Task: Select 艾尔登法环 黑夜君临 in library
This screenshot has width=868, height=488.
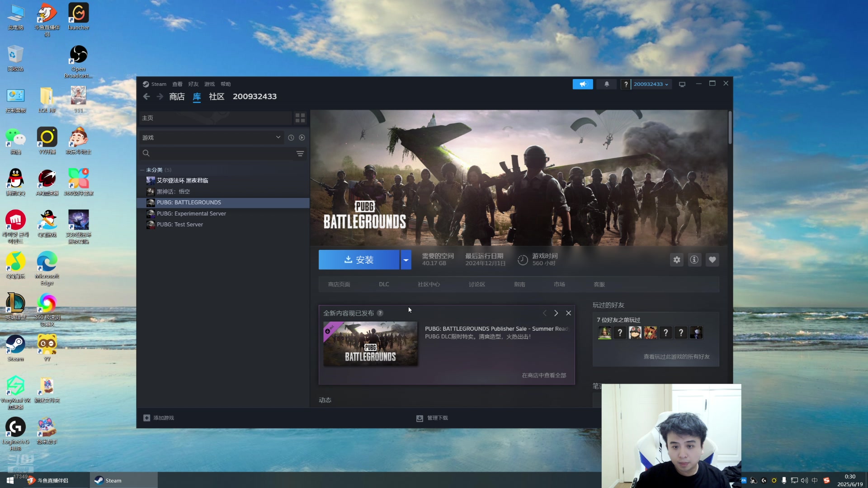Action: point(223,181)
